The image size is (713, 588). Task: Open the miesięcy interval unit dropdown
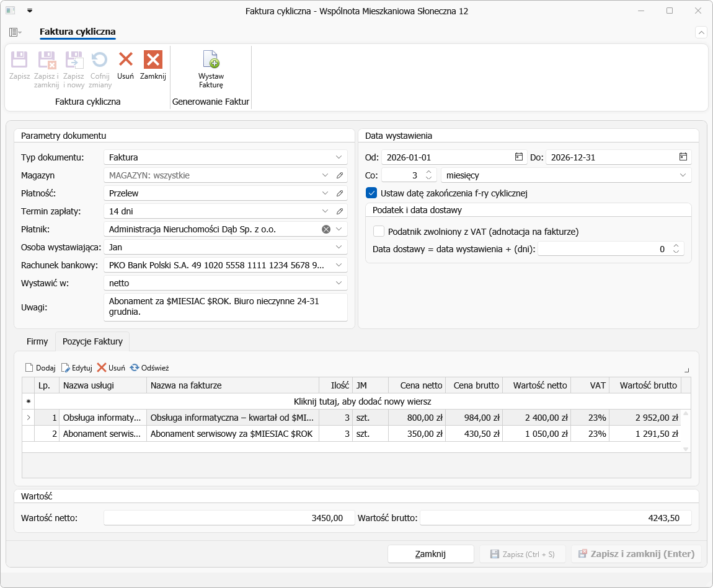(x=683, y=175)
